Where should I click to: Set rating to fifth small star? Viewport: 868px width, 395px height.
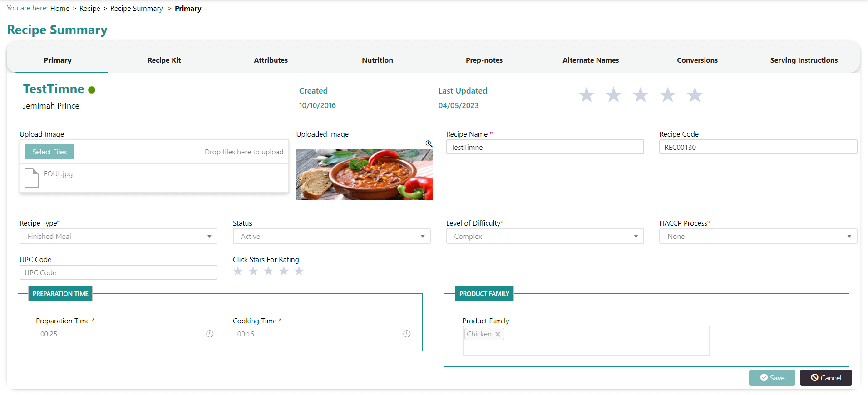[299, 272]
